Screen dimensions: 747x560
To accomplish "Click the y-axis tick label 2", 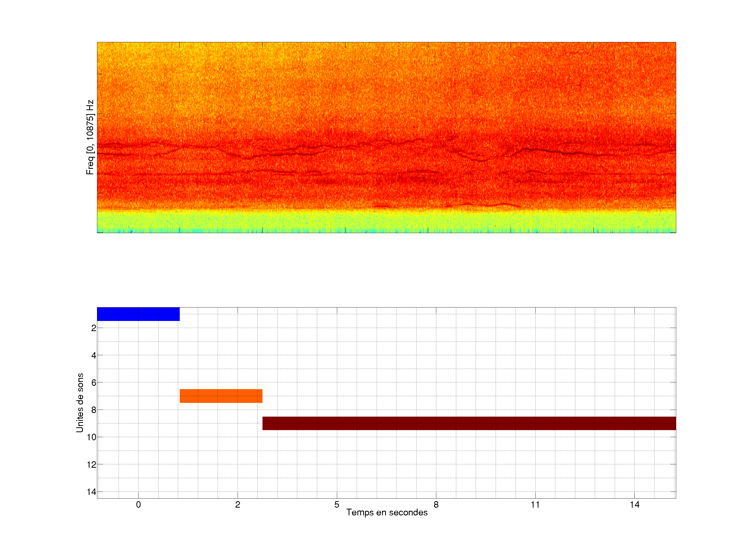I will [x=94, y=328].
